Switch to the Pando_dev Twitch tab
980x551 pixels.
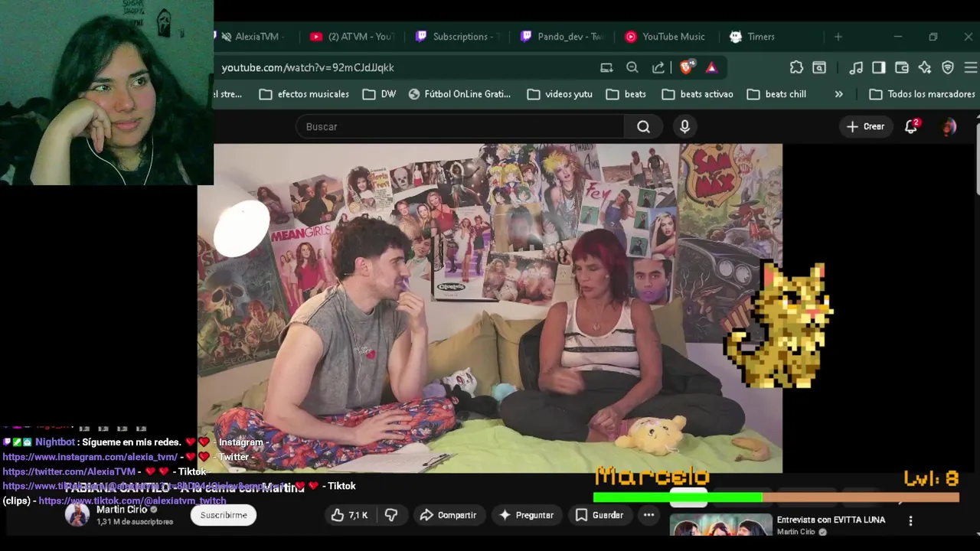pyautogui.click(x=563, y=37)
